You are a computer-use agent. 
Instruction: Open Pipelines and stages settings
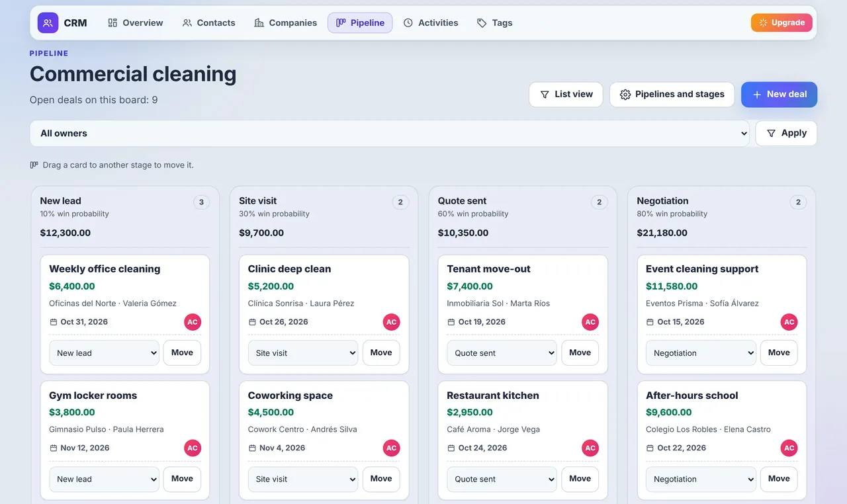pos(672,95)
